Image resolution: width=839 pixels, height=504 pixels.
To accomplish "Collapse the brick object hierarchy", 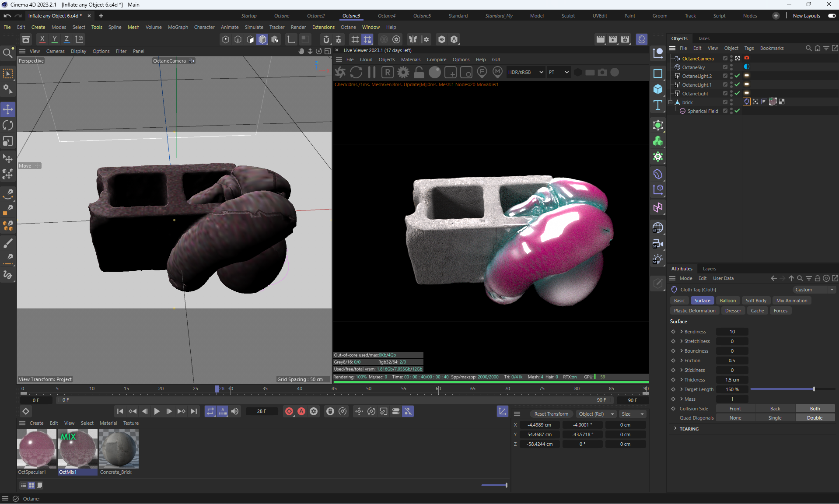I will coord(670,102).
